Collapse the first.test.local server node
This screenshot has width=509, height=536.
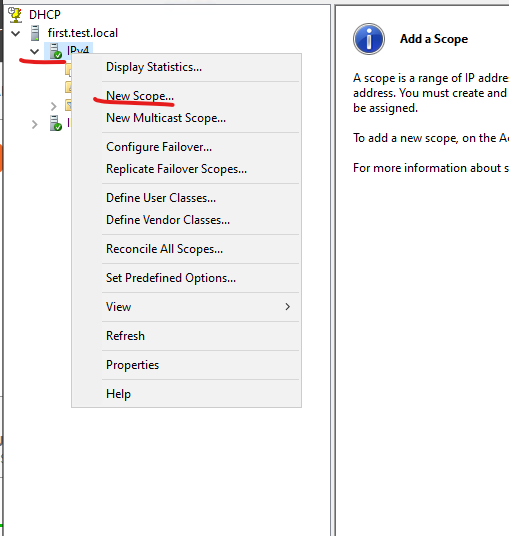pyautogui.click(x=16, y=34)
